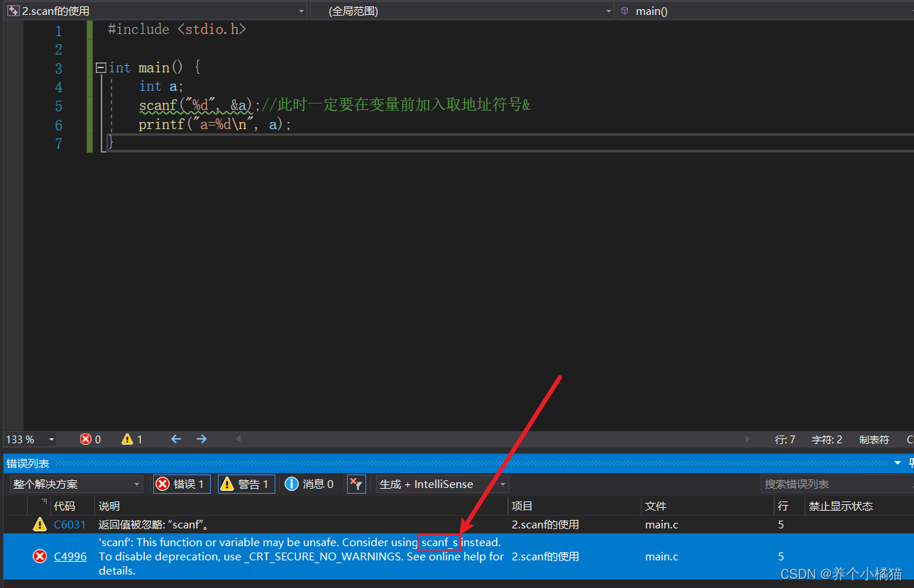Click the red error icon in C4996 row
The height and width of the screenshot is (588, 914).
point(40,557)
